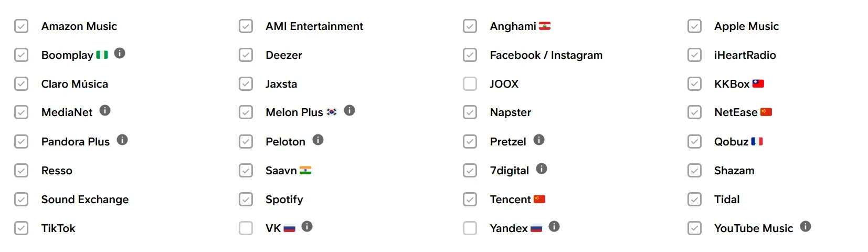868x252 pixels.
Task: Untick the Amazon Music checkbox
Action: coord(22,26)
